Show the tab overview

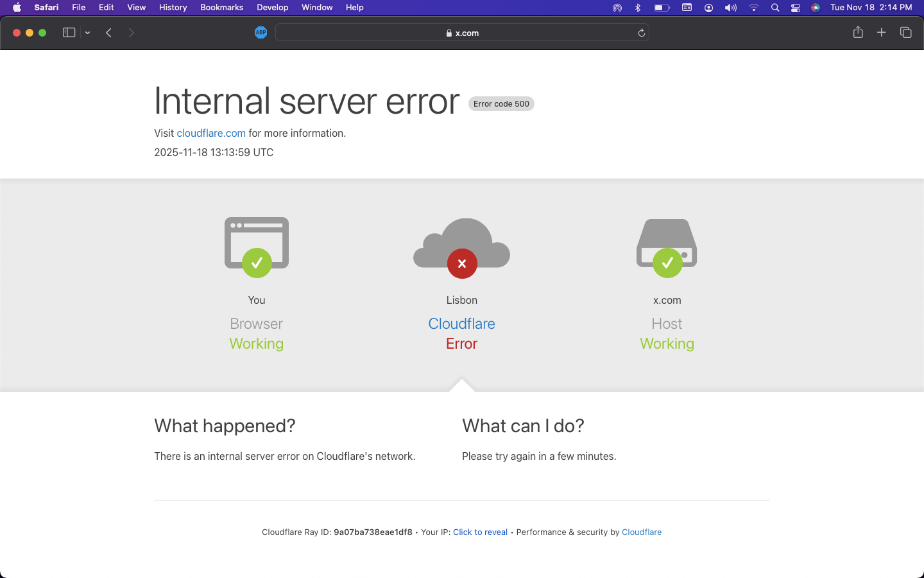coord(905,32)
